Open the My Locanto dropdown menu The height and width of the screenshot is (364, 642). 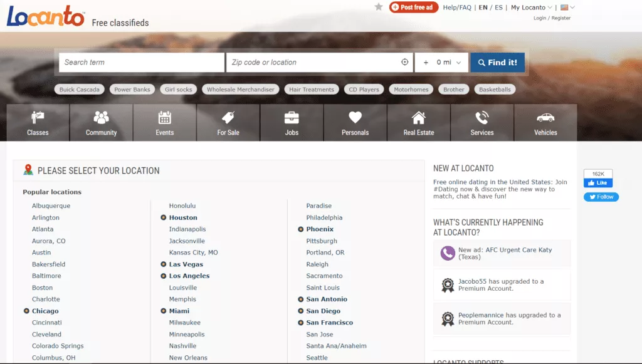(532, 8)
